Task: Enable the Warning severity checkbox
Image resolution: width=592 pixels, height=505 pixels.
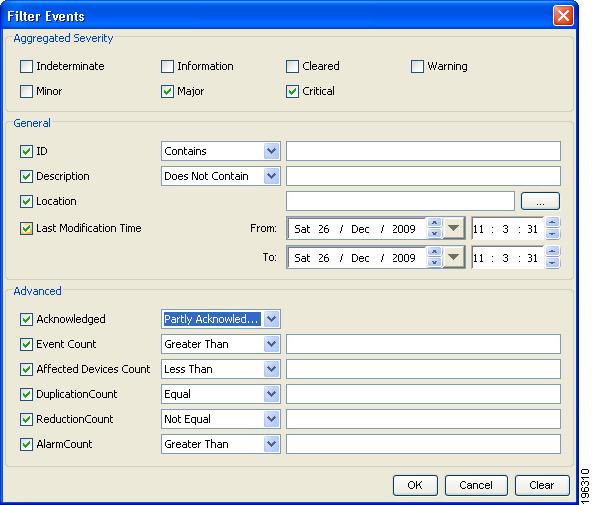Action: coord(417,66)
